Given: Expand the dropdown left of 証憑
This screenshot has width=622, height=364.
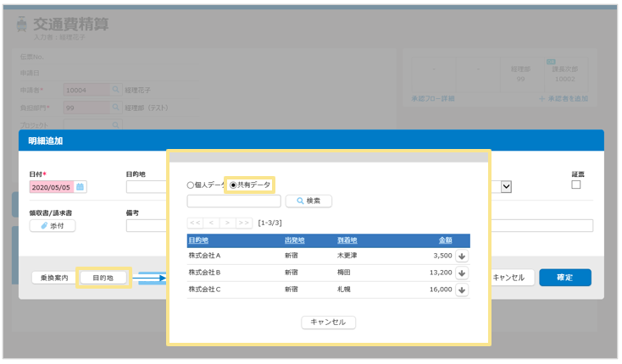Looking at the screenshot, I should pos(506,187).
